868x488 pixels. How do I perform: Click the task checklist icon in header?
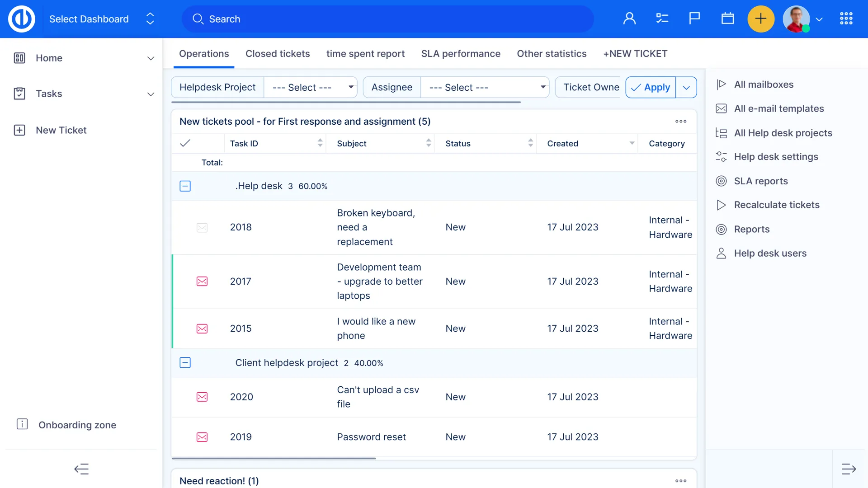662,19
